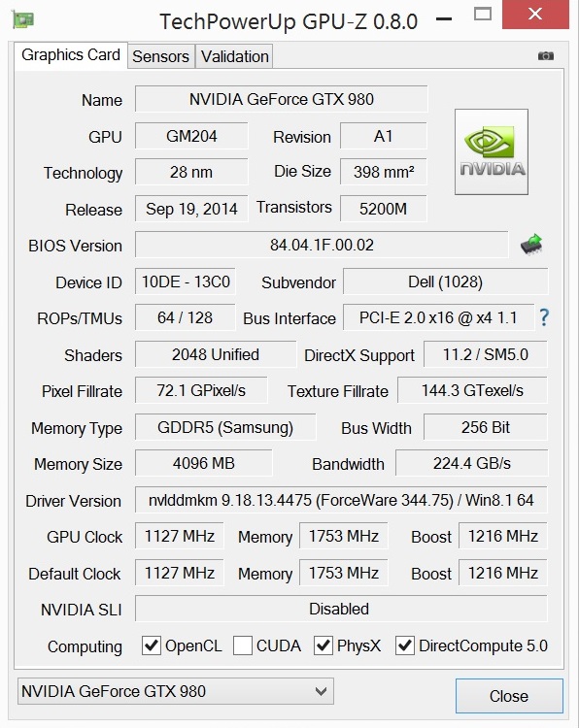
Task: Click the Bandwidth field 224.4 GB/s
Action: point(472,463)
